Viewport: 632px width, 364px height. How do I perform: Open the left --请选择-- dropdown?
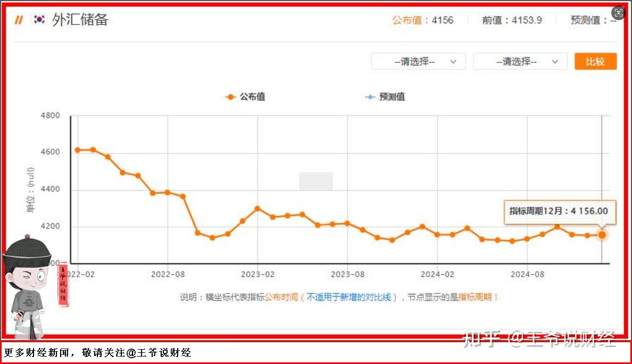coord(418,61)
